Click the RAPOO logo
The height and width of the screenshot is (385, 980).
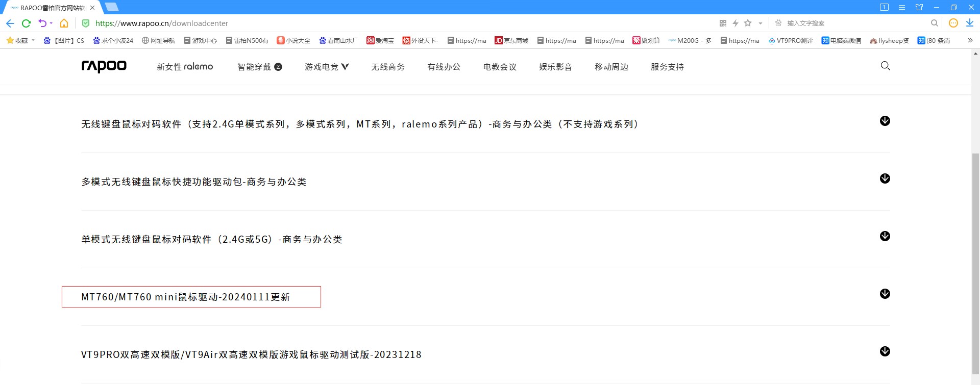click(x=104, y=66)
